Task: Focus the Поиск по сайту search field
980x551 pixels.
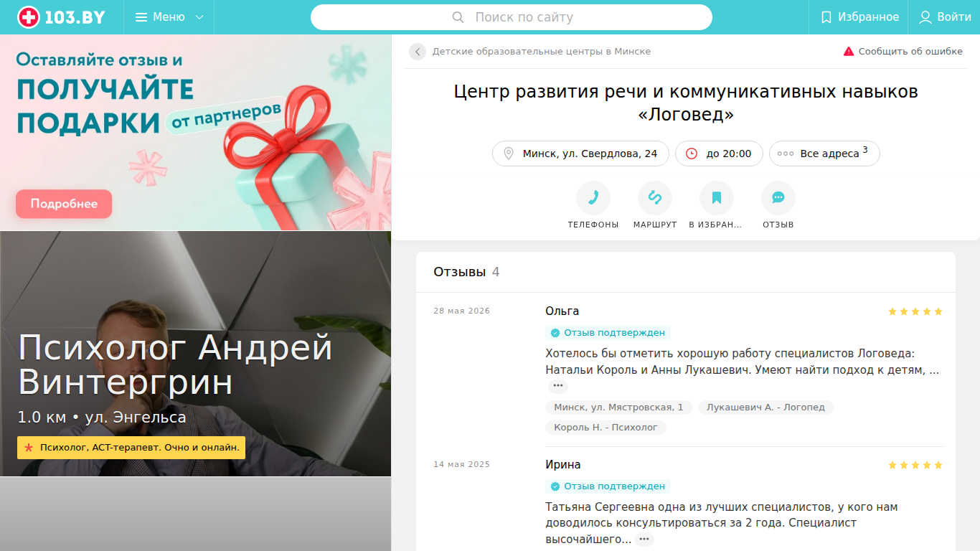Action: coord(511,17)
